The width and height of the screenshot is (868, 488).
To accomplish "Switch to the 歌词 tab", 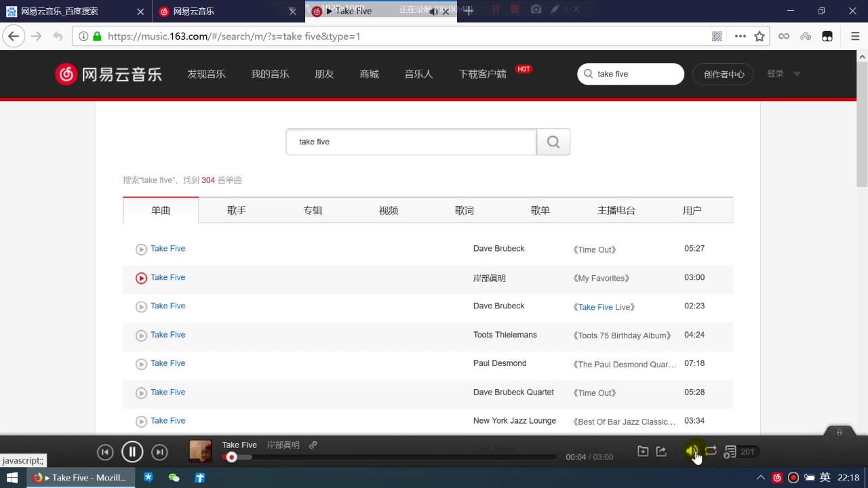I will point(465,210).
